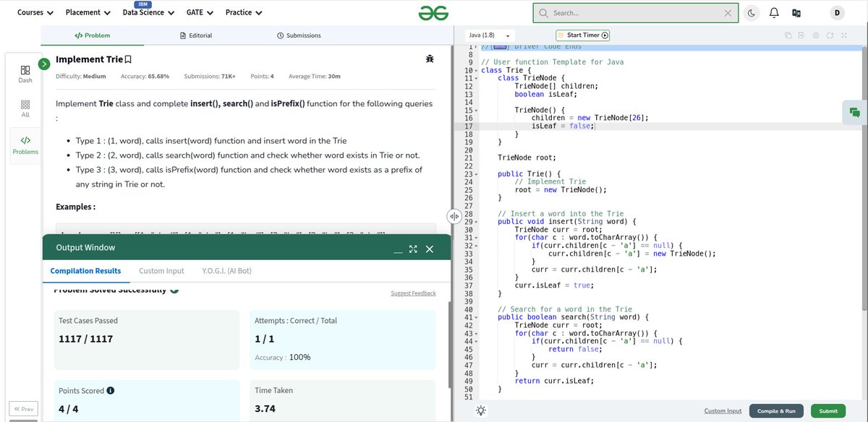Open the user profile avatar D
868x422 pixels.
(838, 12)
